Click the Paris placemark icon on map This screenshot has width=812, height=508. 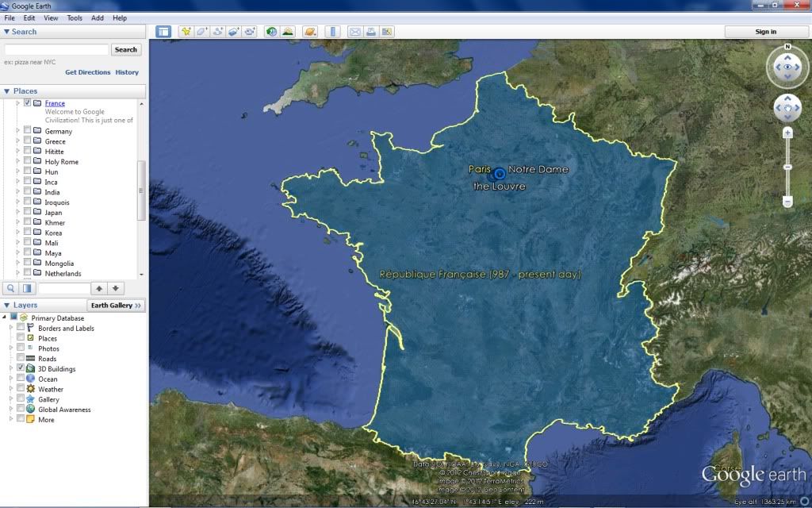pos(499,175)
